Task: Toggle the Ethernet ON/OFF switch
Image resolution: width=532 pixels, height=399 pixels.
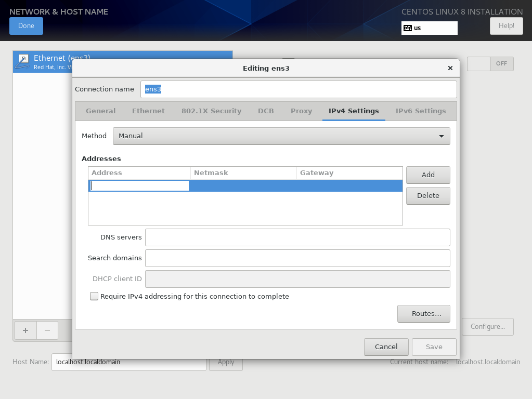Action: click(x=490, y=64)
